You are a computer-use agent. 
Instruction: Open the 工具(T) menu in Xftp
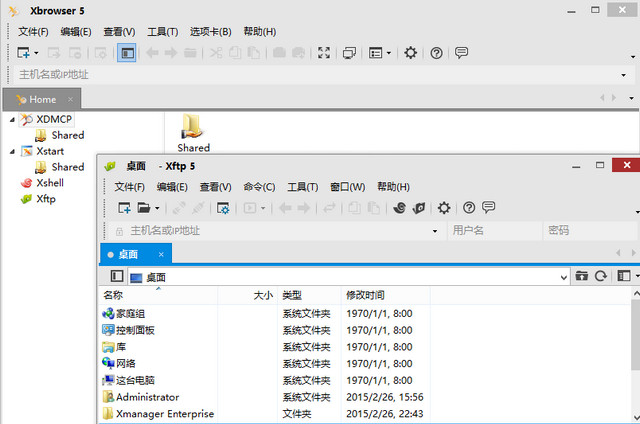pyautogui.click(x=302, y=187)
